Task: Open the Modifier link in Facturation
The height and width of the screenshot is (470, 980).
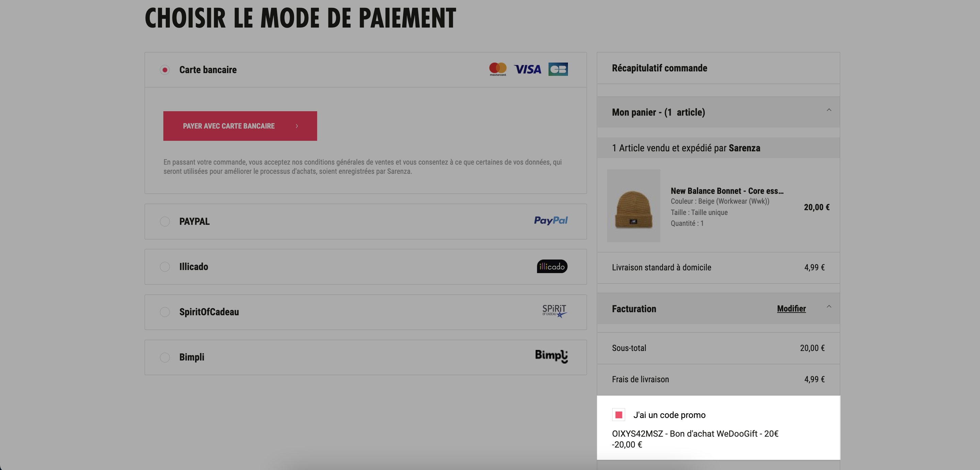Action: [x=791, y=308]
